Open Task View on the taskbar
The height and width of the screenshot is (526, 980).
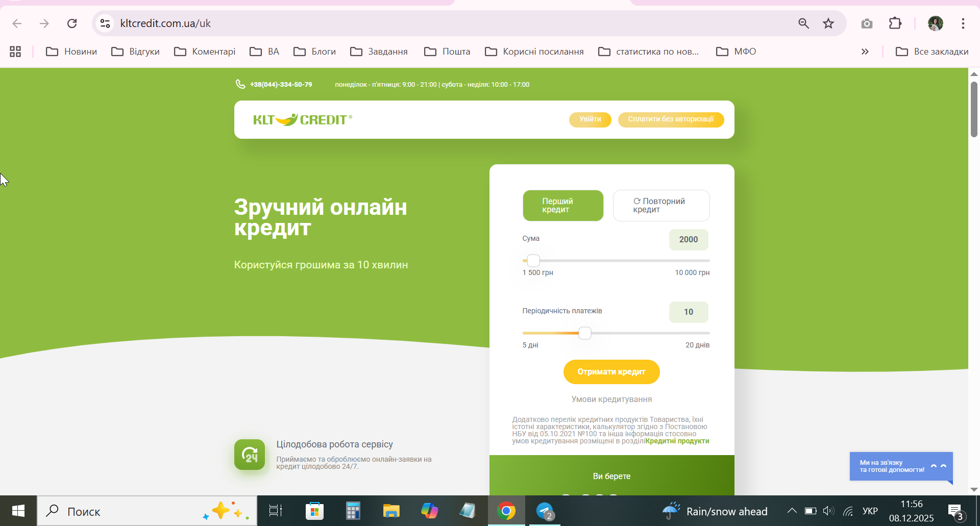click(x=276, y=511)
